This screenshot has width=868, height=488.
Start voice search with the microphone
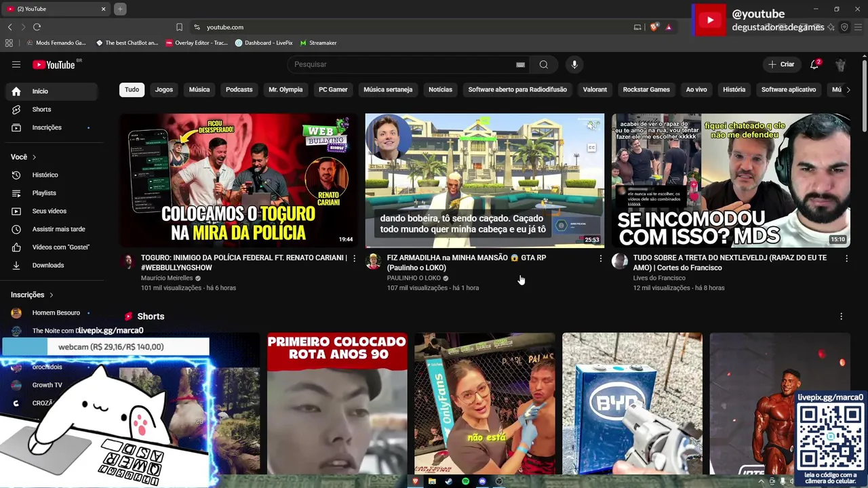tap(574, 64)
